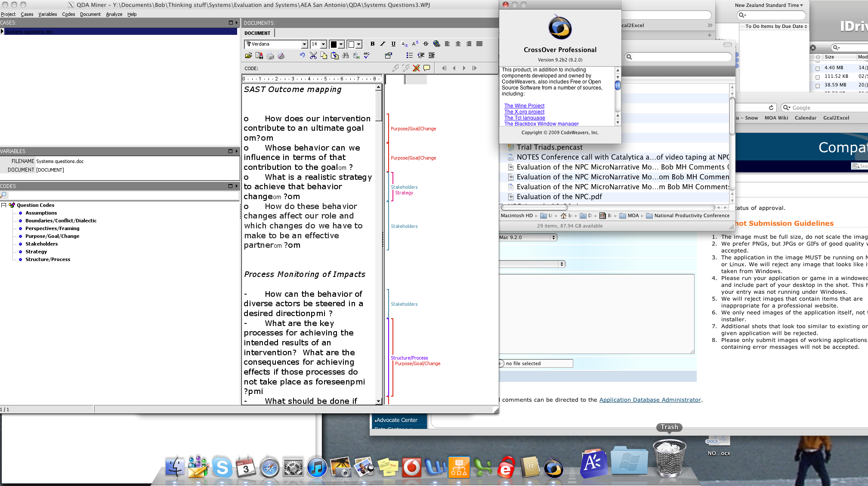Open the Find and Replace binoculars tool
This screenshot has height=486, width=868.
346,55
